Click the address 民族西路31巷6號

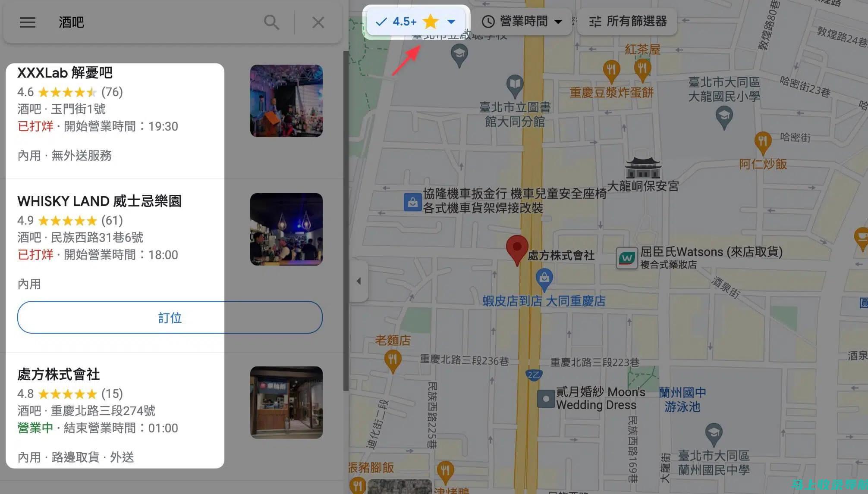click(97, 237)
